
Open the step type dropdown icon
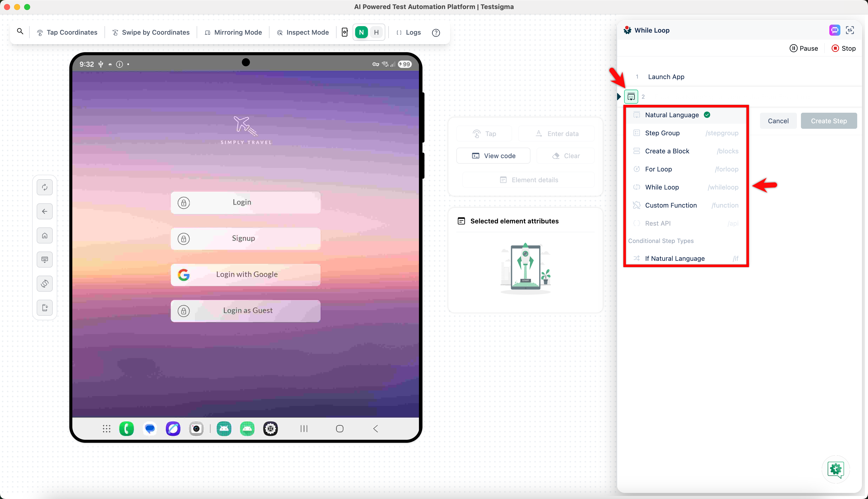click(x=631, y=97)
